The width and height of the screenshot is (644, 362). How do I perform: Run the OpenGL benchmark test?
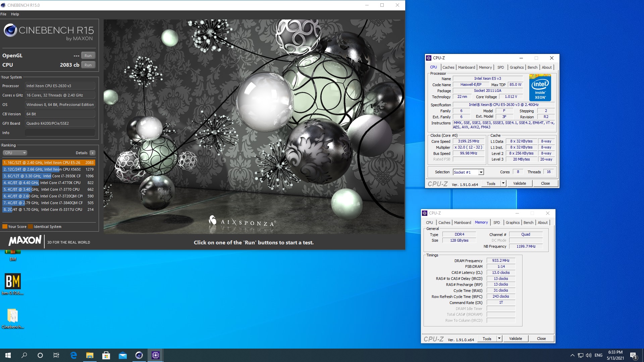point(88,56)
